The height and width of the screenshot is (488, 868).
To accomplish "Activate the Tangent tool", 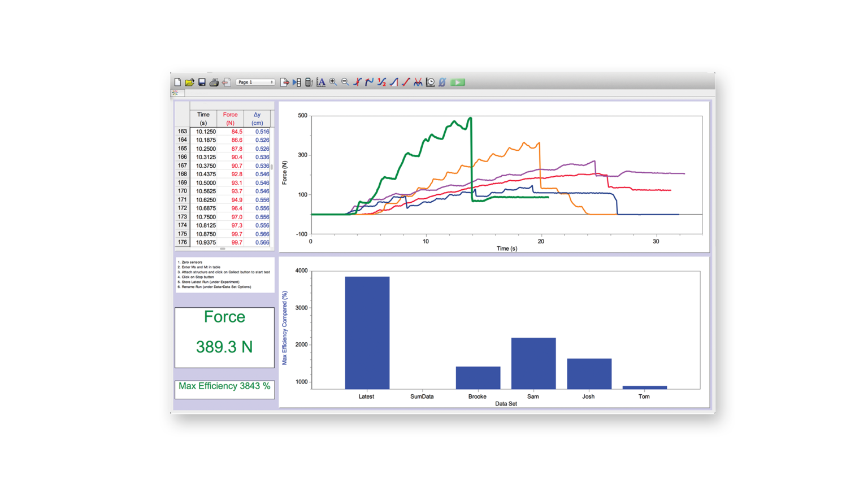I will click(x=369, y=82).
